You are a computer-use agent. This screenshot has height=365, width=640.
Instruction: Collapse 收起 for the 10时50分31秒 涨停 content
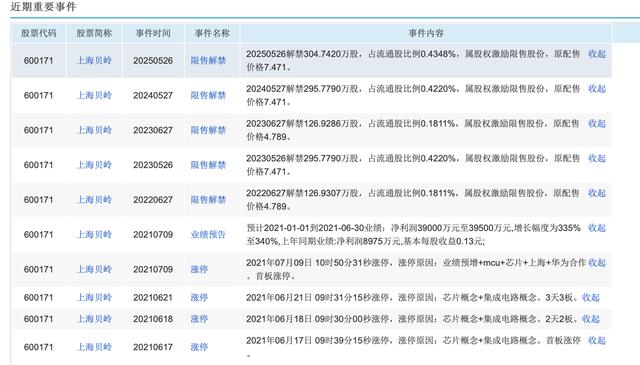597,263
